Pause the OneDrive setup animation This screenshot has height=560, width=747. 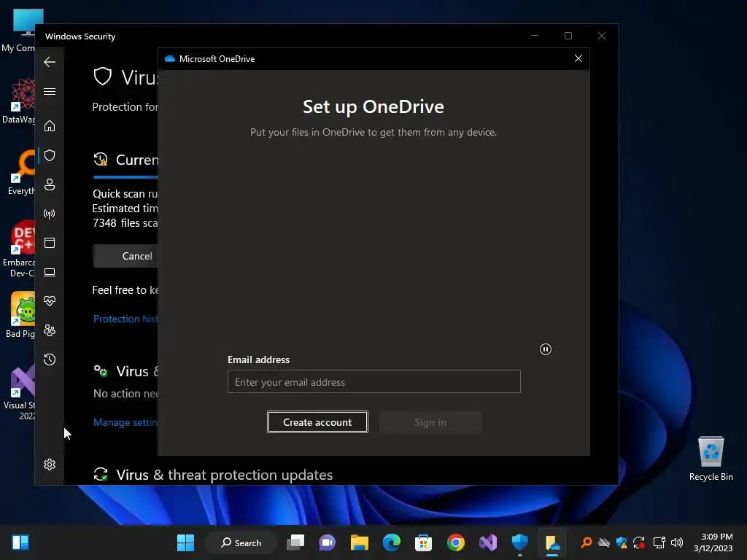click(546, 349)
